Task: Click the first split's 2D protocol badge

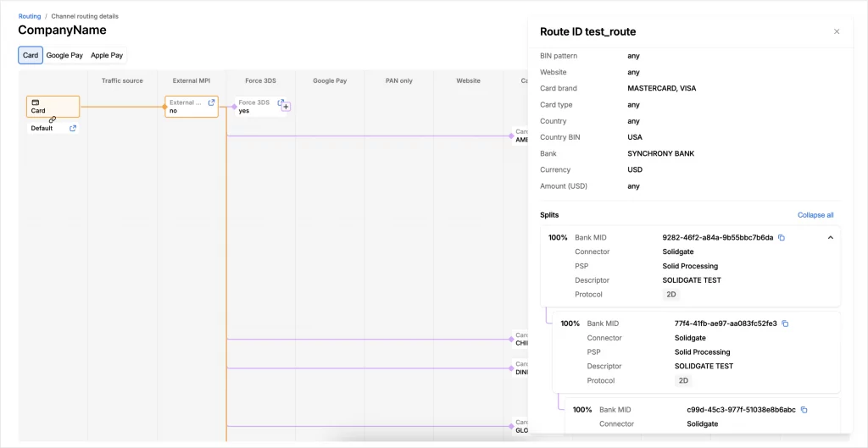Action: pyautogui.click(x=671, y=295)
